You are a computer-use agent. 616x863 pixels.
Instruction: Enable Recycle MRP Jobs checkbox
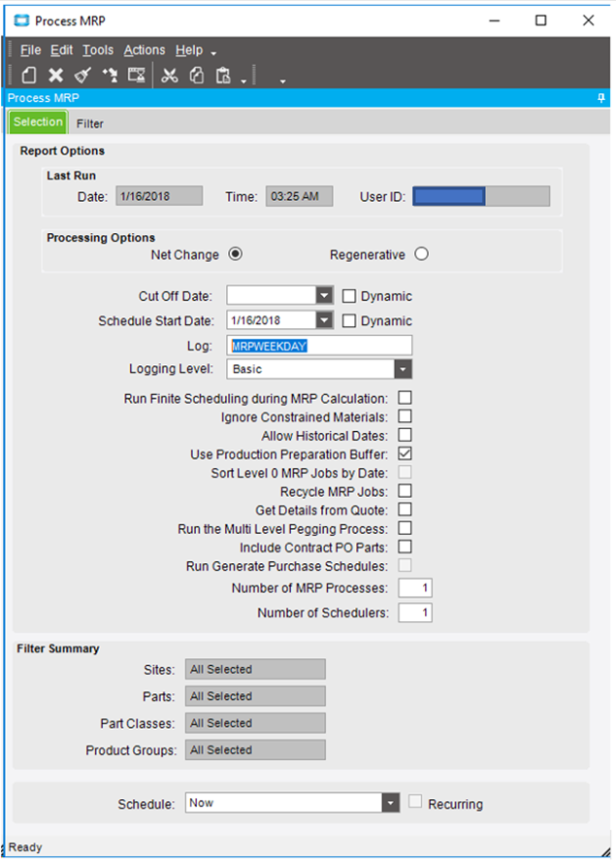[x=405, y=491]
